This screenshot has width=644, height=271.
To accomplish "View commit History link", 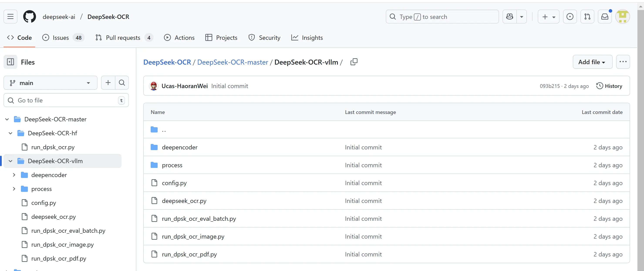I will tap(609, 86).
